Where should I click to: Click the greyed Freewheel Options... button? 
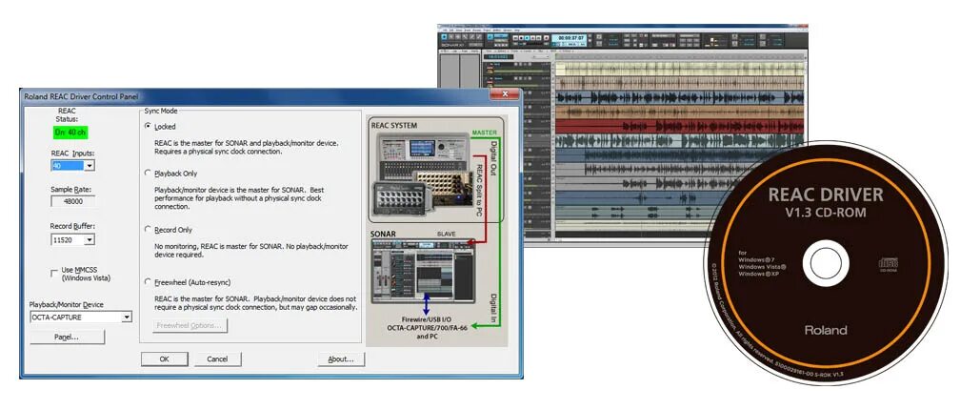pyautogui.click(x=190, y=325)
